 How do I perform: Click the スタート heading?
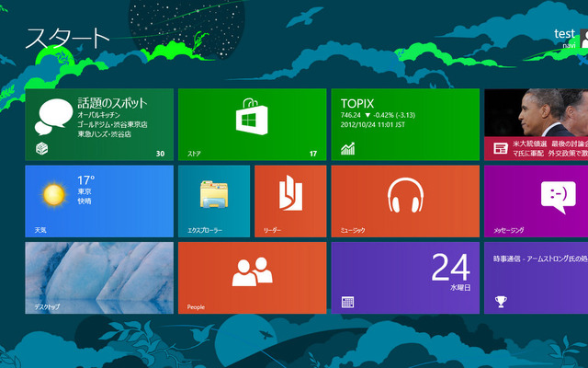(67, 39)
